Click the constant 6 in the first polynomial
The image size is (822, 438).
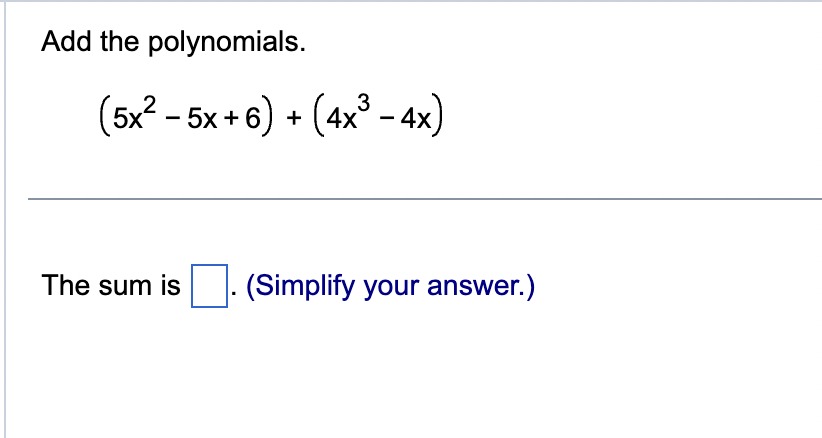[253, 119]
